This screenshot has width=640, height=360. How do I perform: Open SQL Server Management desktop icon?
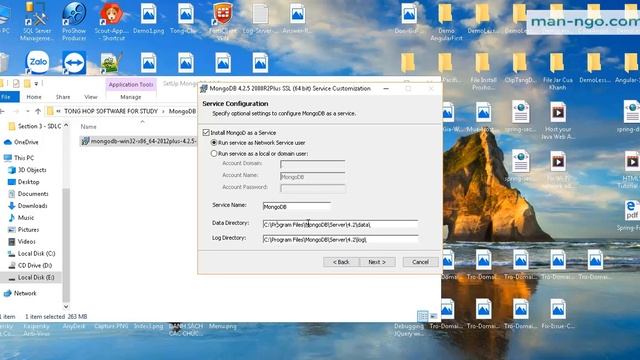[x=37, y=21]
